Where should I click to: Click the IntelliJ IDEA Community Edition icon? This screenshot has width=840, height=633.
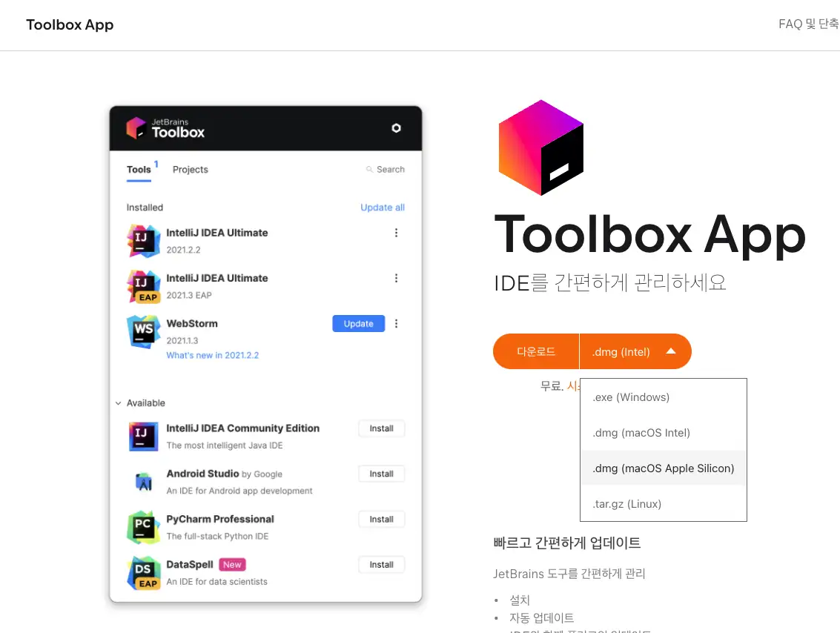[x=144, y=437]
